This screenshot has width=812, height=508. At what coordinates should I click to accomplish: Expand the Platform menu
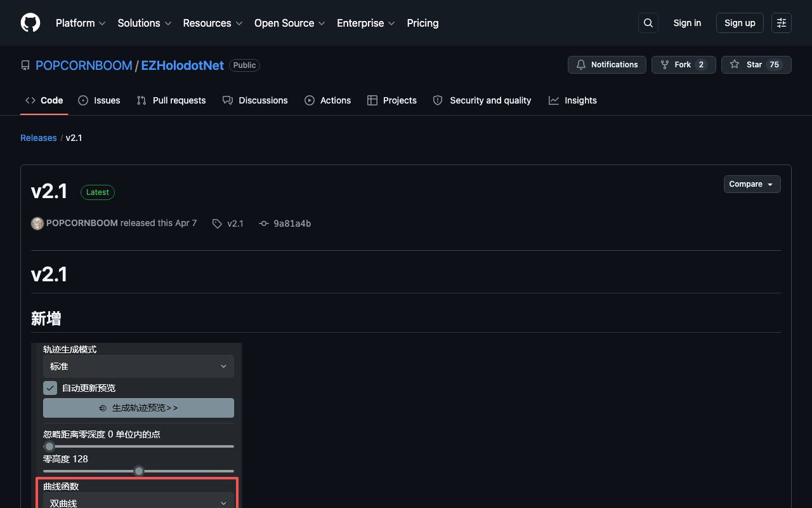[81, 23]
